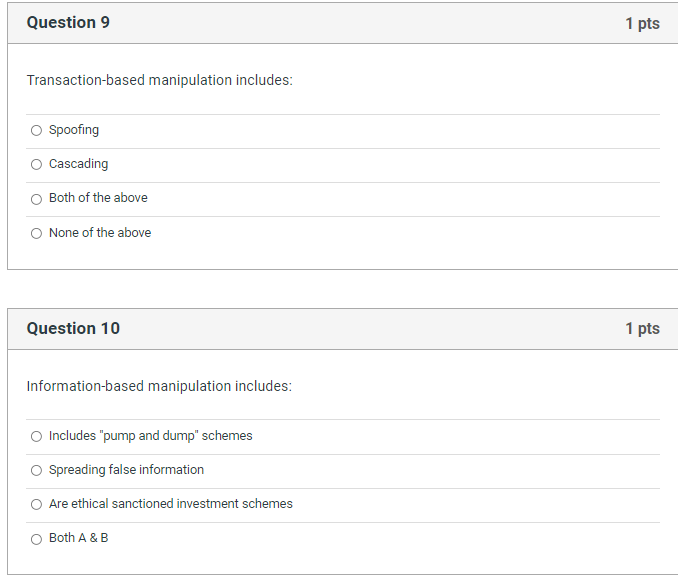Click the 'Question 9' heading text

[x=68, y=22]
